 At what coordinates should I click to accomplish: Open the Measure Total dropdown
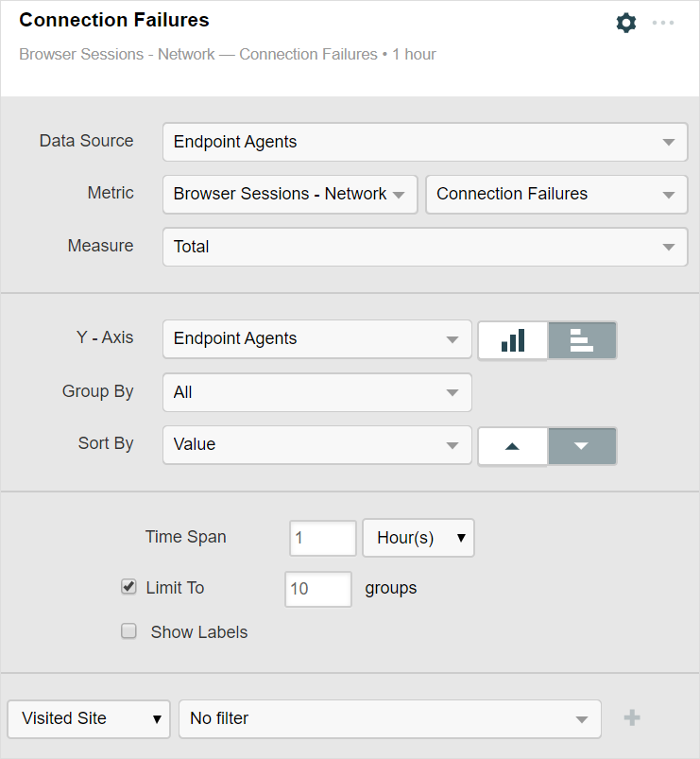[424, 247]
